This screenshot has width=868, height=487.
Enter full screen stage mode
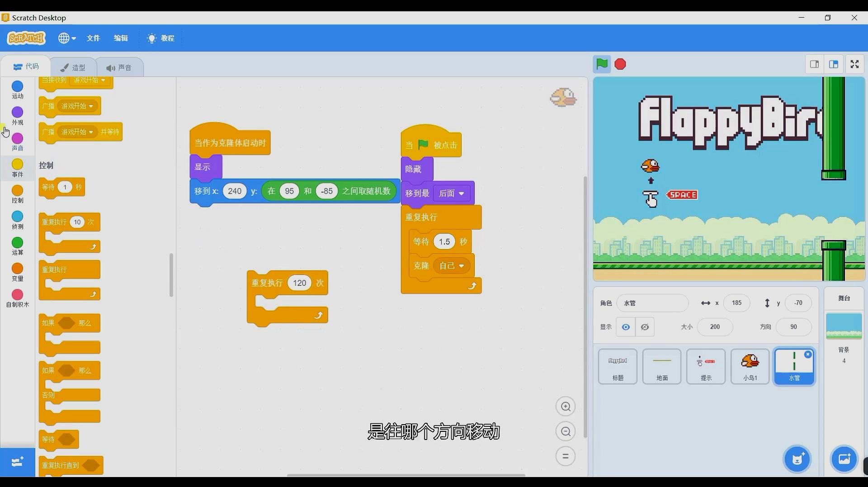[x=854, y=64]
